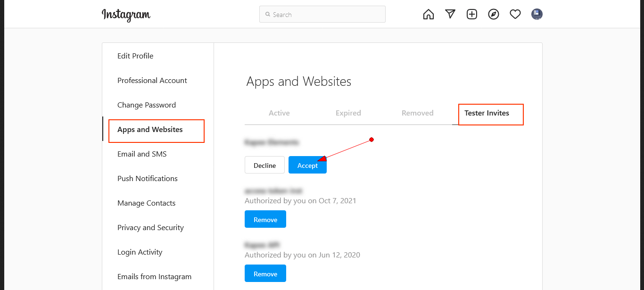Screen dimensions: 644x290
Task: Open Direct messages paper plane icon
Action: (x=450, y=14)
